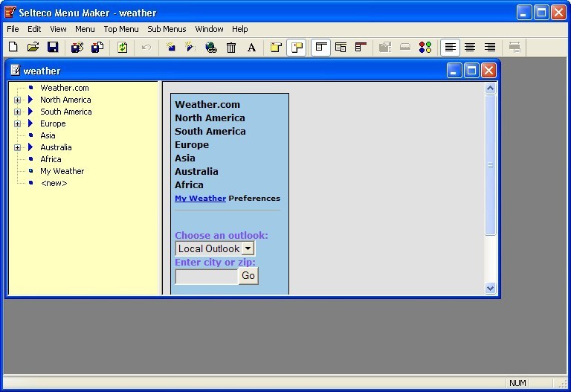Click the floppy disk with chain link export icon

point(77,48)
